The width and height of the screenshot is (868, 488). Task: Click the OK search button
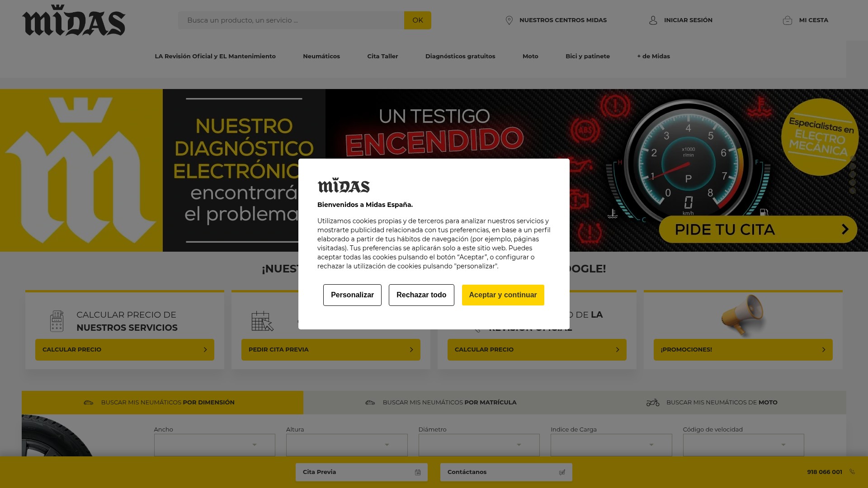(x=418, y=20)
